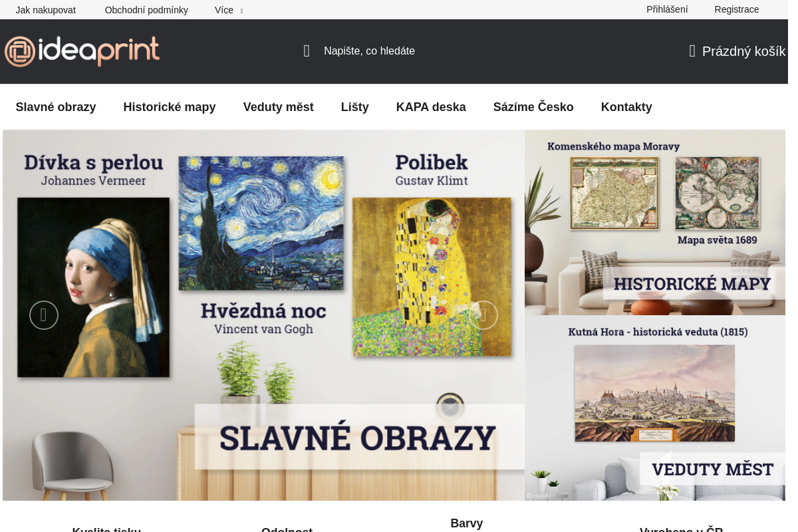The height and width of the screenshot is (532, 798).
Task: Open KAPA deska menu item
Action: pos(431,107)
